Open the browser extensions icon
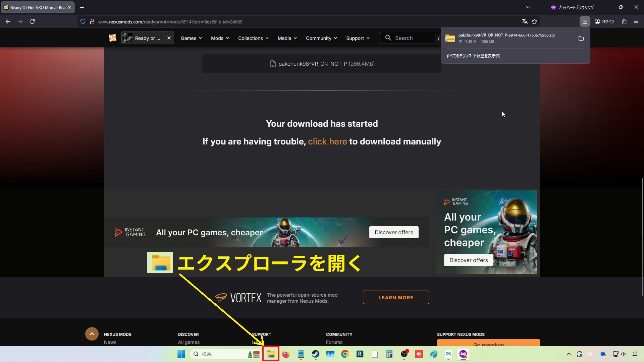Screen dimensions: 644x362 point(624,21)
